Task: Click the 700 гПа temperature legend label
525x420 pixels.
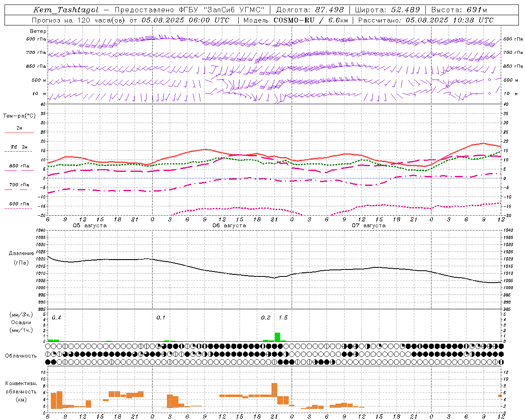Action: tap(19, 185)
